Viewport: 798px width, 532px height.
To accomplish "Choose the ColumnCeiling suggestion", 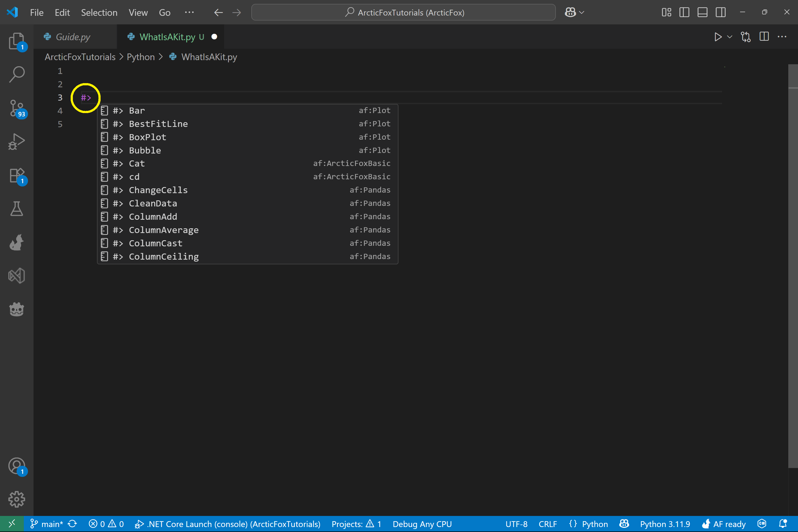I will 248,257.
